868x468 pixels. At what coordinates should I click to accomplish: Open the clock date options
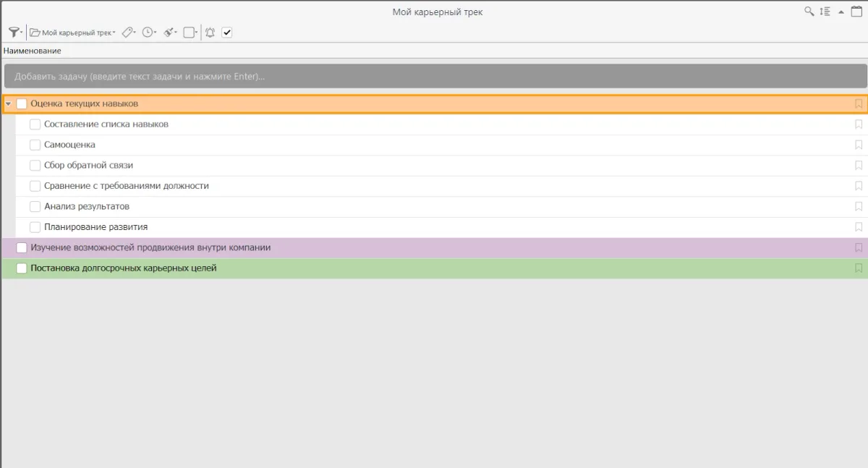(148, 33)
